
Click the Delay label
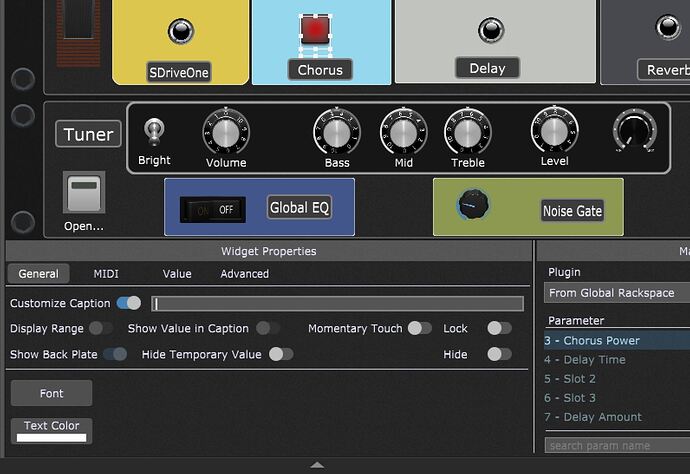[x=487, y=68]
